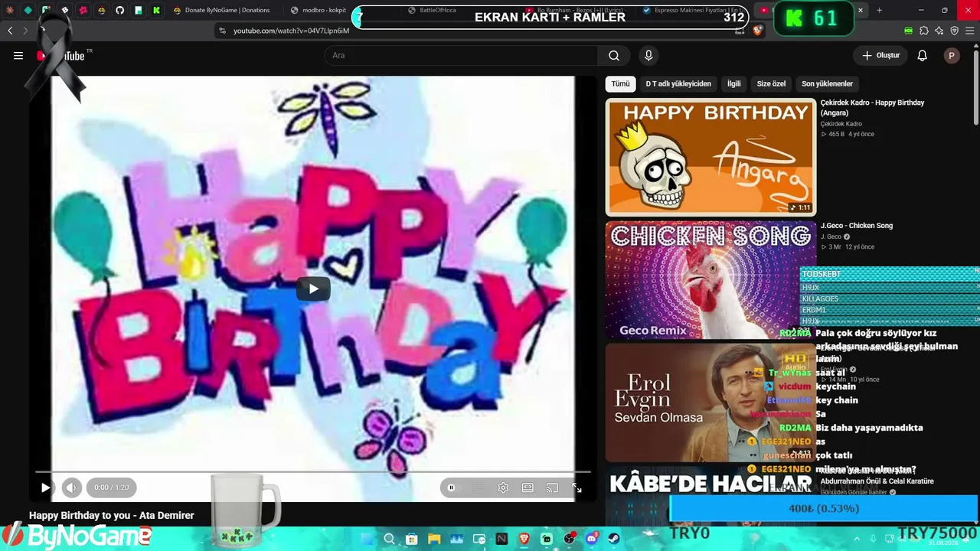Open taskbar search magnifier
Image resolution: width=980 pixels, height=551 pixels.
pos(389,539)
